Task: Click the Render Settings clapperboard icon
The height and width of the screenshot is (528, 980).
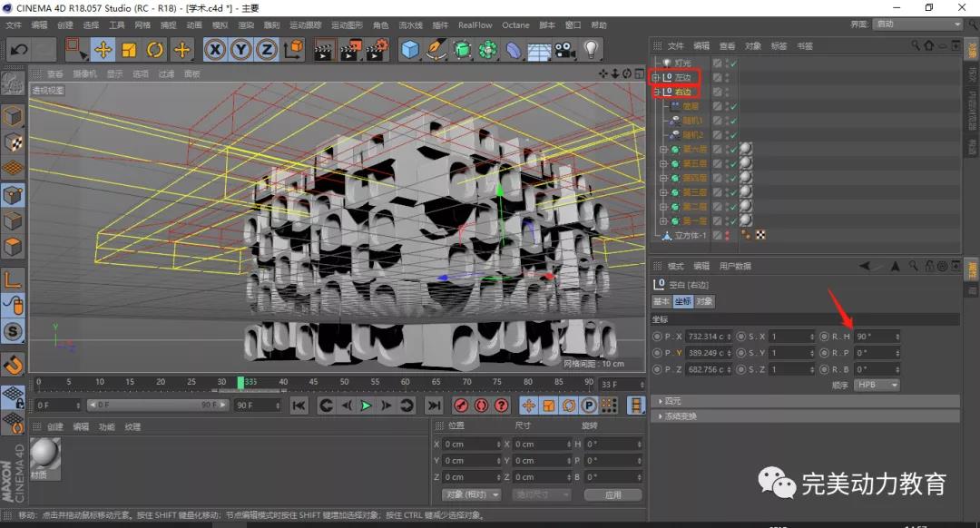Action: 377,50
